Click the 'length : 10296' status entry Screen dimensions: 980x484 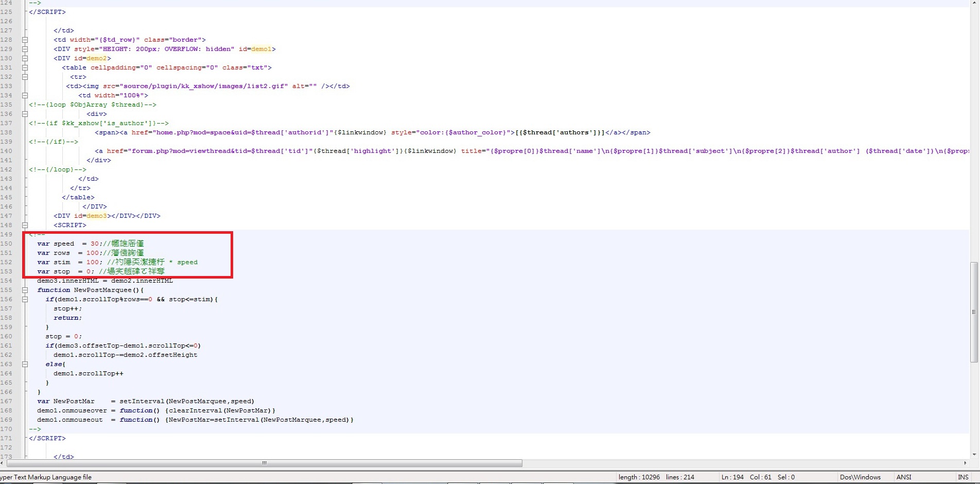[x=639, y=477]
